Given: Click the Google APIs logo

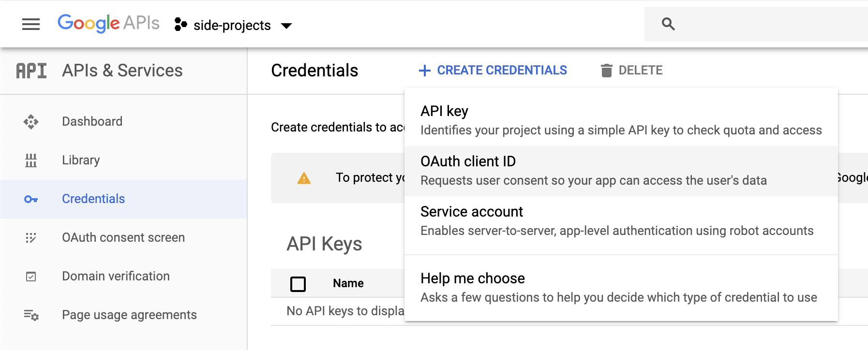Looking at the screenshot, I should [108, 23].
